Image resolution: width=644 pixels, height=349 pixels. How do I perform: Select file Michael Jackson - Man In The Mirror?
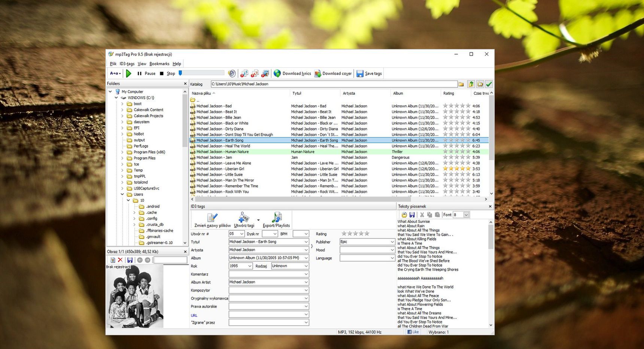click(225, 180)
